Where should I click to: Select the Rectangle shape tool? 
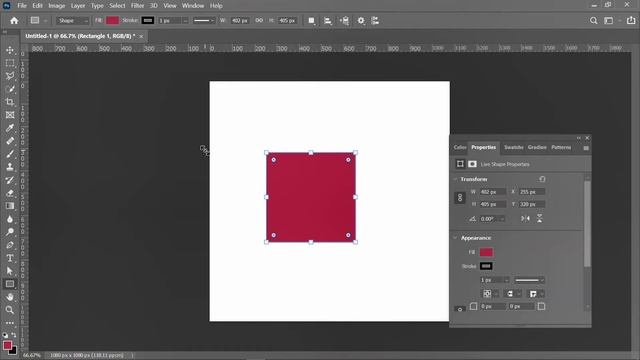[10, 284]
